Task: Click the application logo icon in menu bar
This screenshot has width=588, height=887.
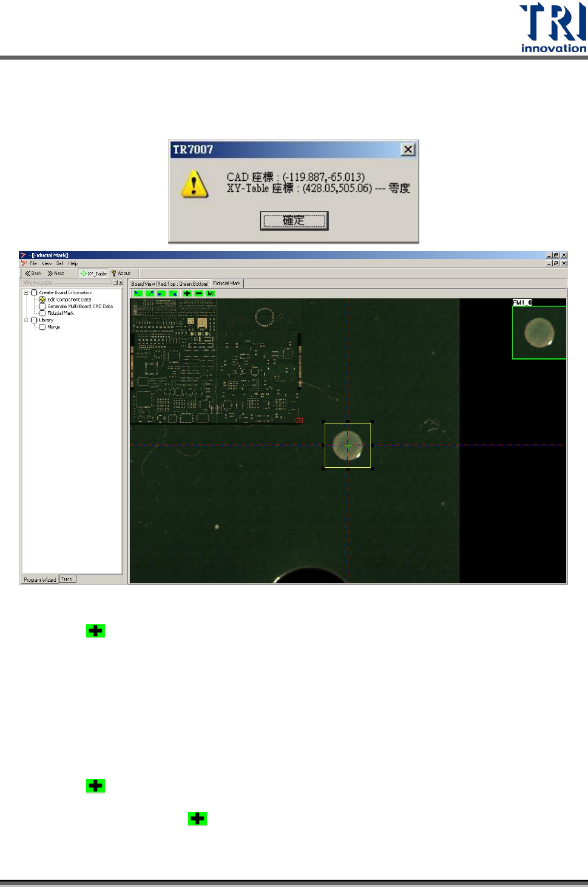Action: [x=24, y=263]
